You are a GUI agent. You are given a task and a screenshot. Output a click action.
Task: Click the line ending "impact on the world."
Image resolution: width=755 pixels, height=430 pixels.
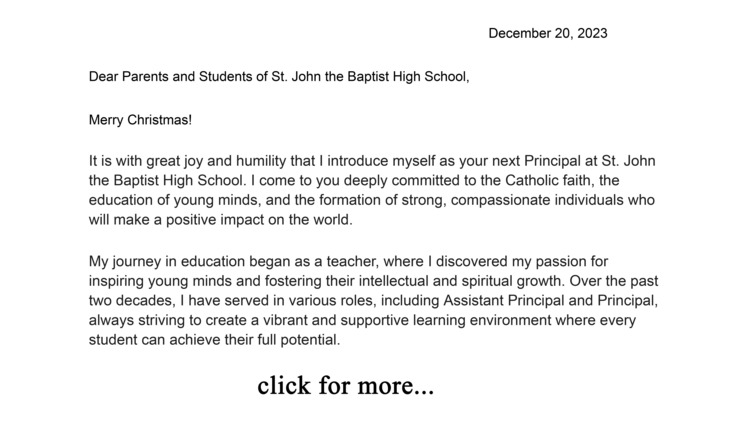221,220
